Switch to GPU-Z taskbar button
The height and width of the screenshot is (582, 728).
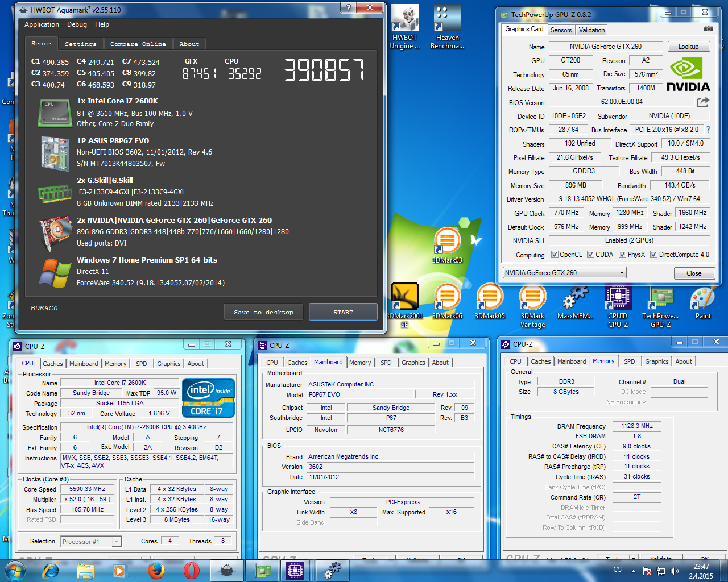click(262, 571)
